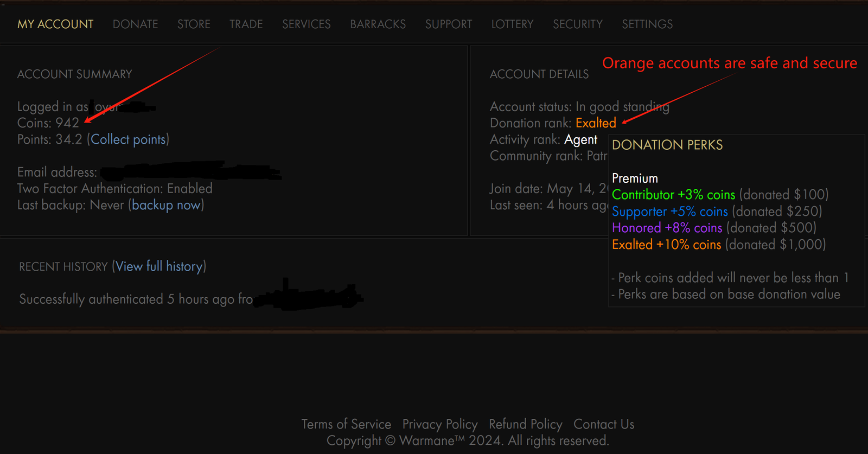
Task: Open the Security menu item
Action: 578,24
